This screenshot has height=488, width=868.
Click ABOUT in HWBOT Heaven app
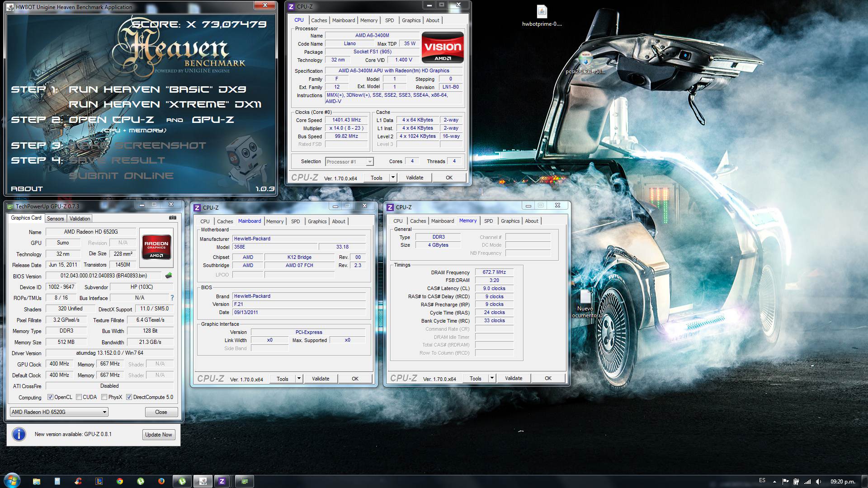tap(27, 189)
